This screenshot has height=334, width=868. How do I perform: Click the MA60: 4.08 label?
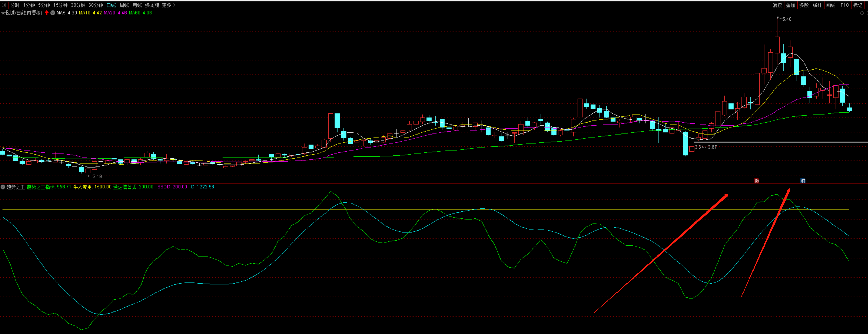(x=140, y=13)
